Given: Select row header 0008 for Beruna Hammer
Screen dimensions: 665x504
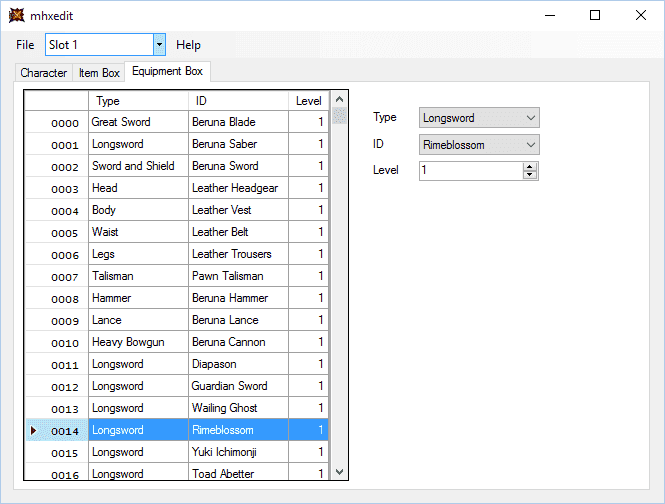Looking at the screenshot, I should click(x=57, y=298).
